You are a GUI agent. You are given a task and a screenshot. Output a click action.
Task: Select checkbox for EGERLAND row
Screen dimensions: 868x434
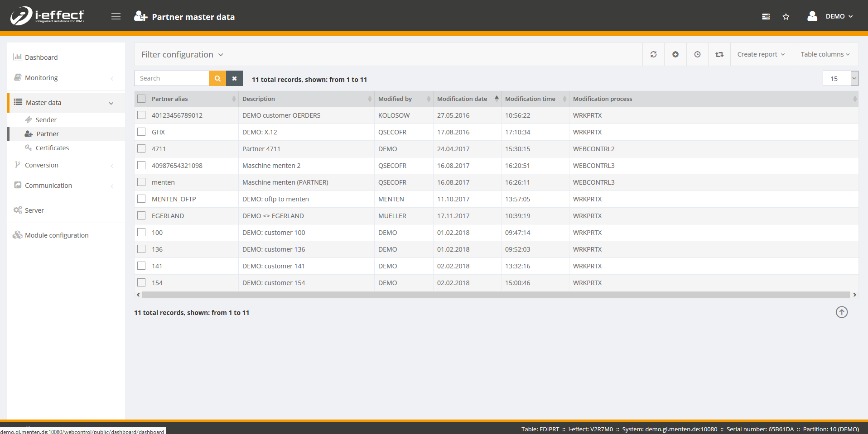click(141, 216)
